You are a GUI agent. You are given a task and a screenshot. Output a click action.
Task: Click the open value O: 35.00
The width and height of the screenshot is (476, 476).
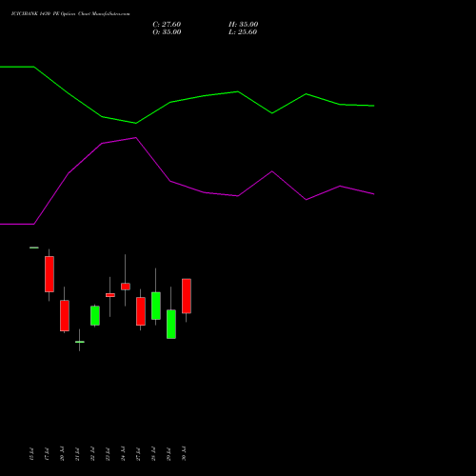(167, 32)
